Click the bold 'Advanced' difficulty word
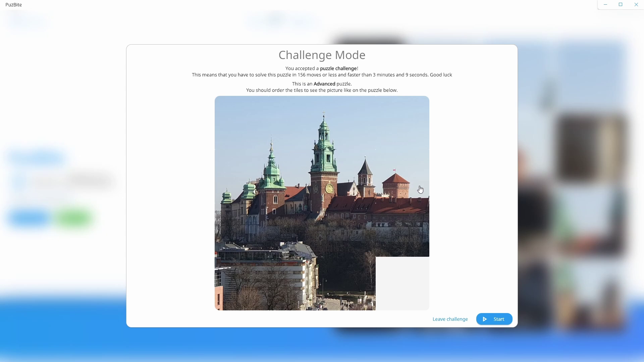644x362 pixels. 324,84
